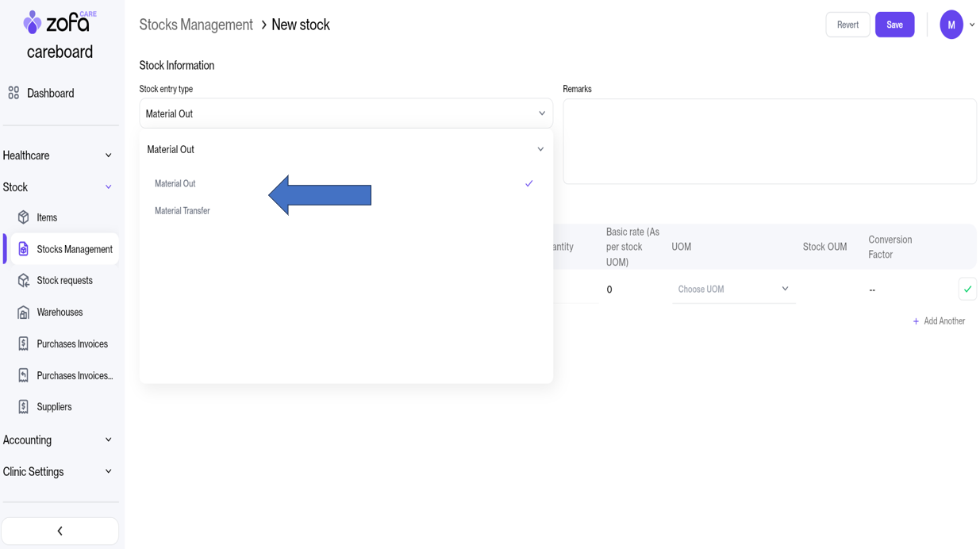The width and height of the screenshot is (980, 549).
Task: Open the Choose UOM dropdown
Action: click(x=733, y=290)
